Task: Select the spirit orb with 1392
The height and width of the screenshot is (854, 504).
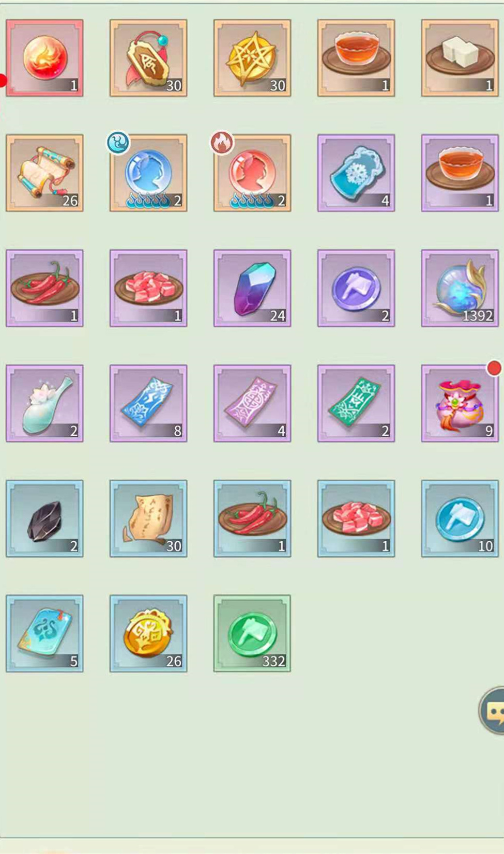Action: pyautogui.click(x=460, y=288)
